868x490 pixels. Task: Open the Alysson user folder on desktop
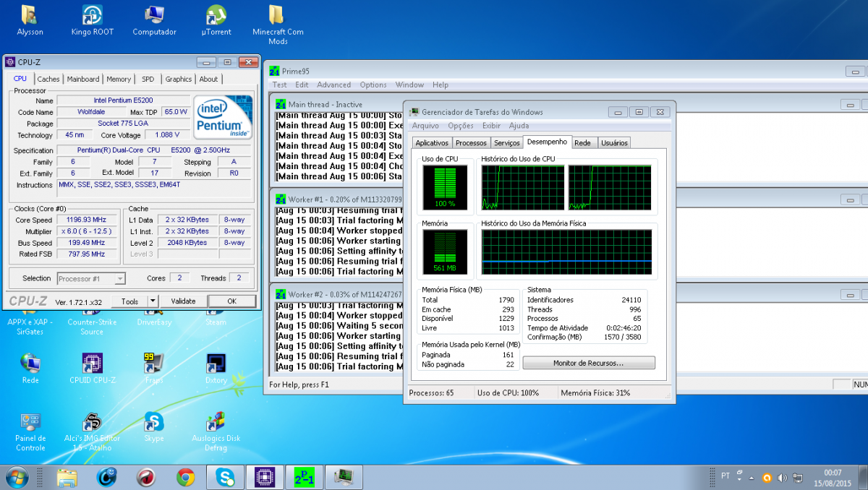pos(30,20)
